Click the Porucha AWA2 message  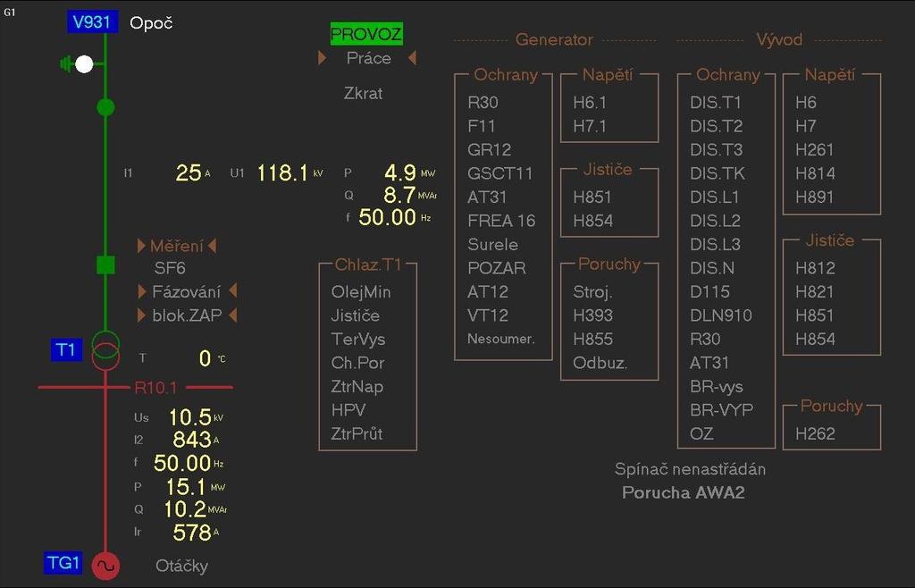click(684, 493)
